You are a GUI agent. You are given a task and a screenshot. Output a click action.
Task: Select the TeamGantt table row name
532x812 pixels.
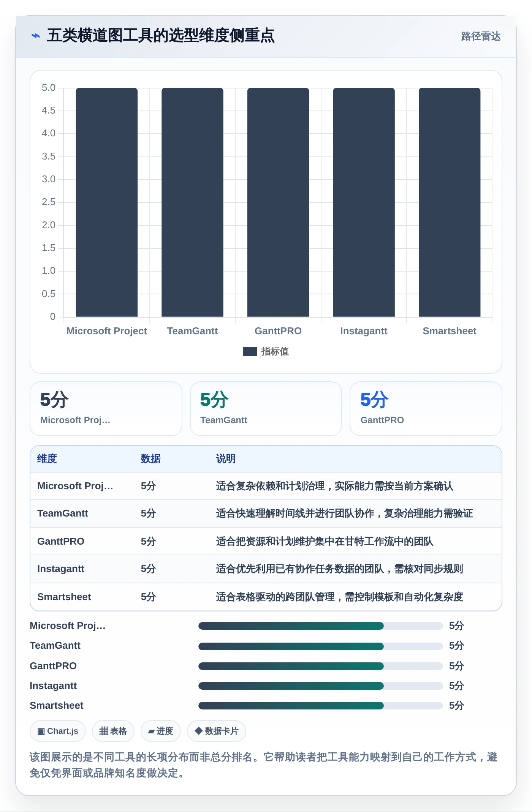(63, 513)
